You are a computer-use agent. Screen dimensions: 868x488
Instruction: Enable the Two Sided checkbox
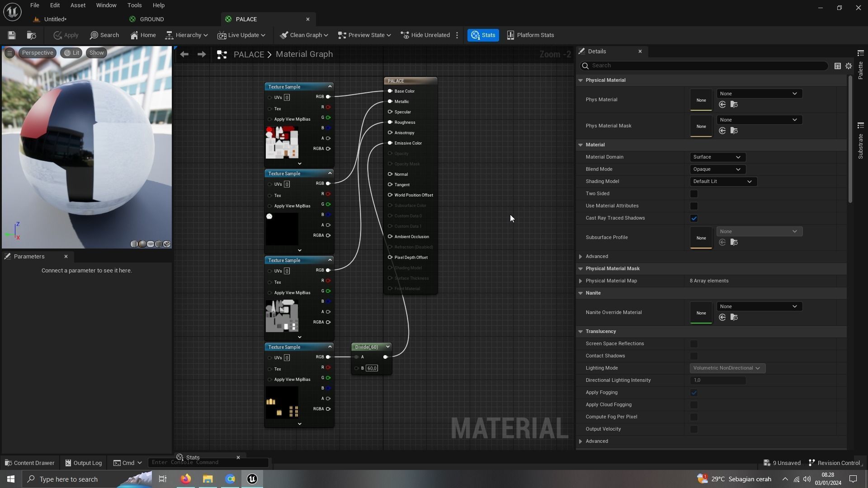[x=694, y=194]
